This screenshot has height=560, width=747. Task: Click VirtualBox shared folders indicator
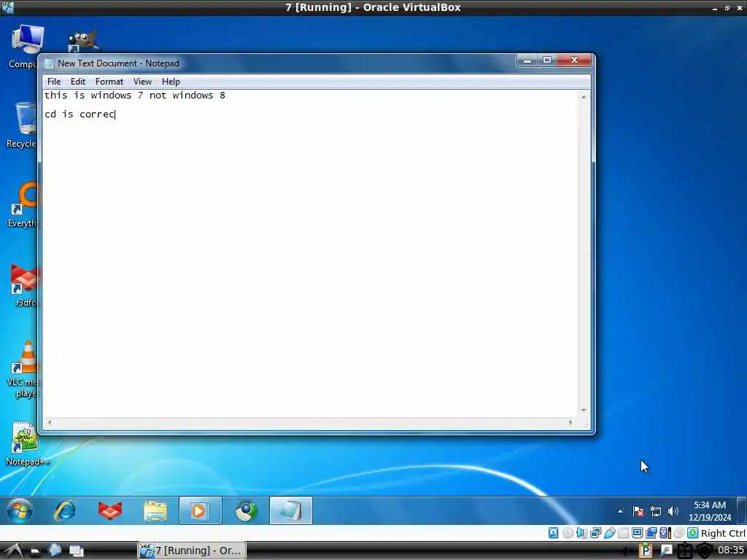pos(623,533)
